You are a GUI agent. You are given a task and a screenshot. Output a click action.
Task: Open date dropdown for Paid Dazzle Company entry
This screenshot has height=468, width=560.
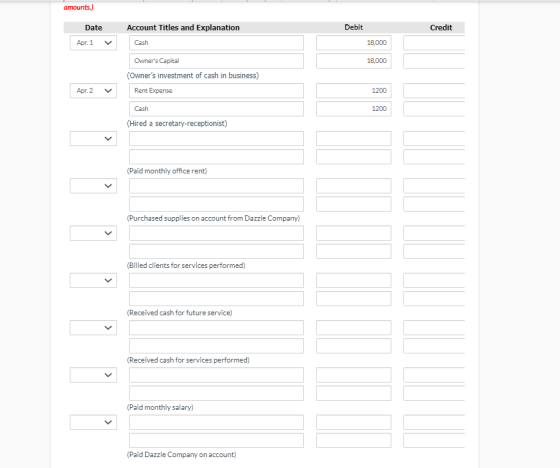(93, 422)
